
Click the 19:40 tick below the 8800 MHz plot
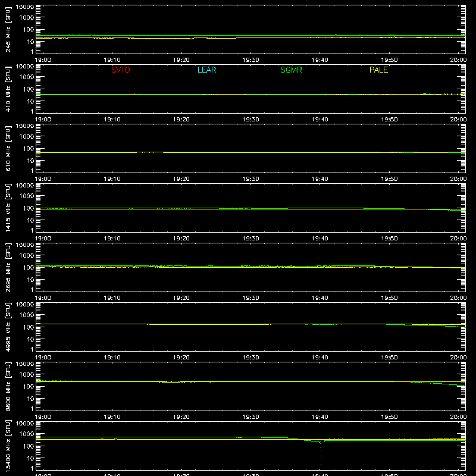tap(320, 417)
